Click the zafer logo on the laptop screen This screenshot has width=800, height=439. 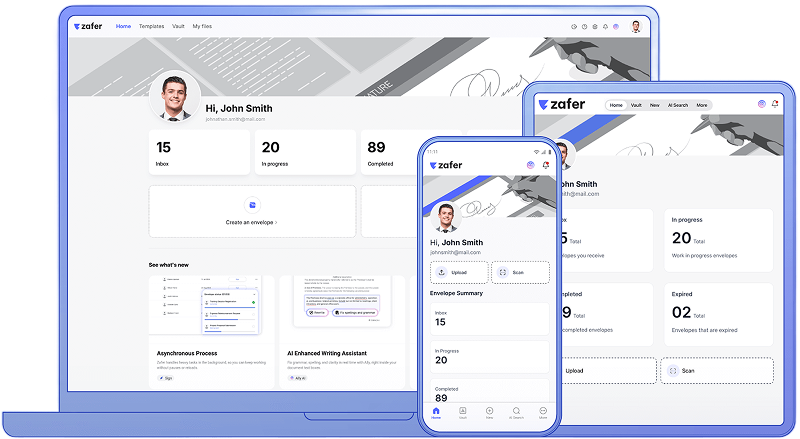tap(88, 26)
